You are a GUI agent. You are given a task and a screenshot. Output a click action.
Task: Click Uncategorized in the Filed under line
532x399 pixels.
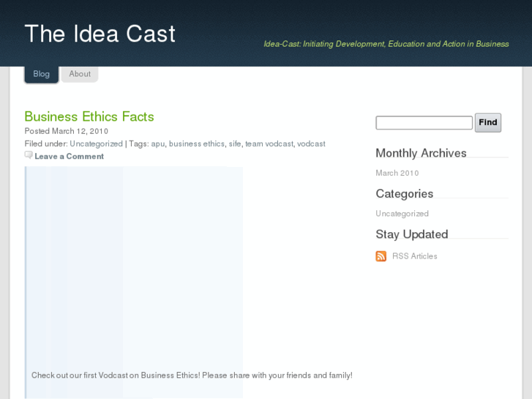point(96,144)
